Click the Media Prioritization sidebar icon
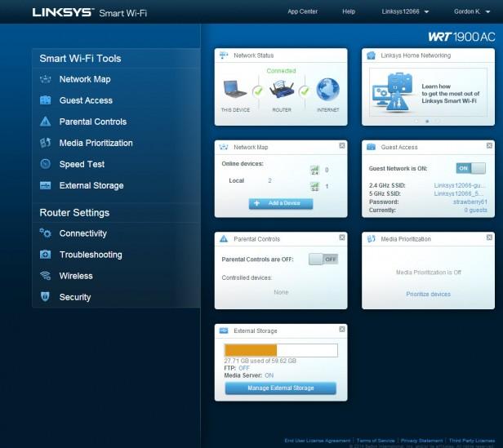 tap(45, 143)
